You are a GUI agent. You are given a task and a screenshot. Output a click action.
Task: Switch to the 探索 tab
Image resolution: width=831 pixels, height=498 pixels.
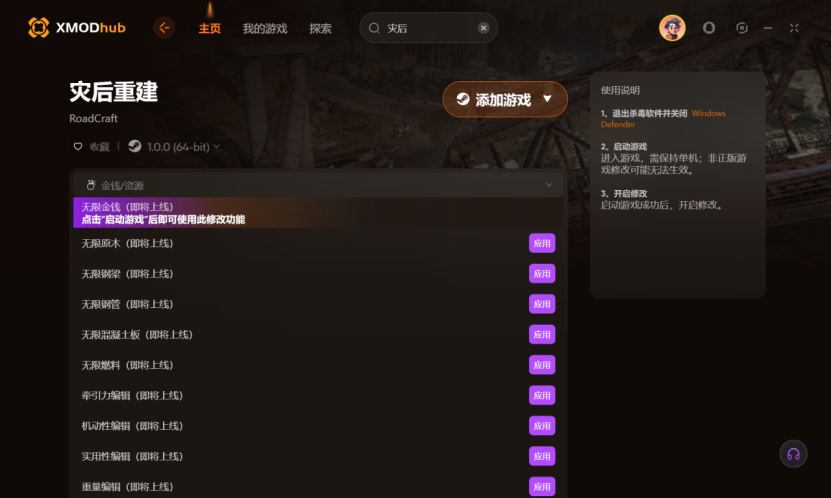click(x=320, y=29)
